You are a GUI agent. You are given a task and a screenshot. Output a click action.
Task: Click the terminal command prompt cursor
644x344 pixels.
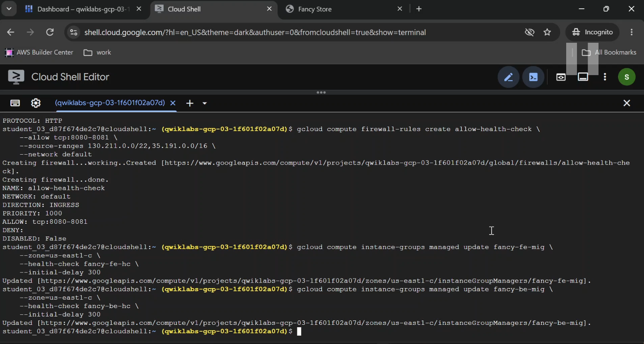pyautogui.click(x=299, y=331)
